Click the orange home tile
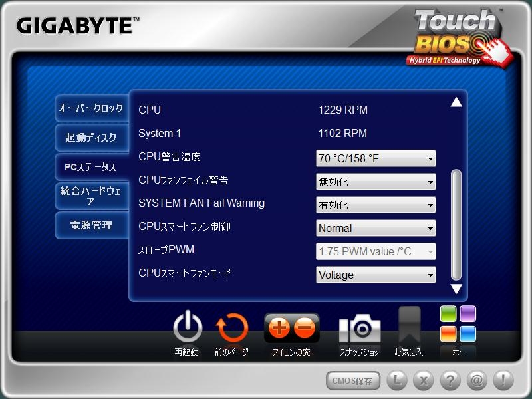The width and height of the screenshot is (532, 399). click(x=448, y=334)
